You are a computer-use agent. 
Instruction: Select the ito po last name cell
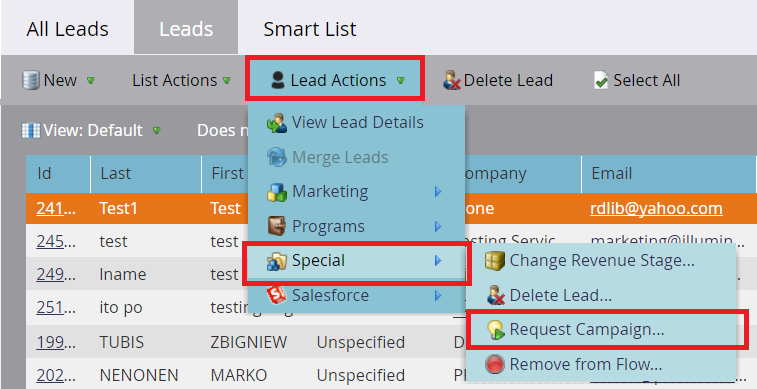click(x=121, y=307)
